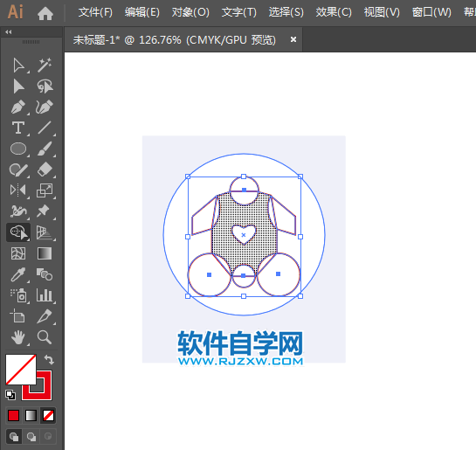
Task: Open the 文字(T) menu
Action: (239, 12)
